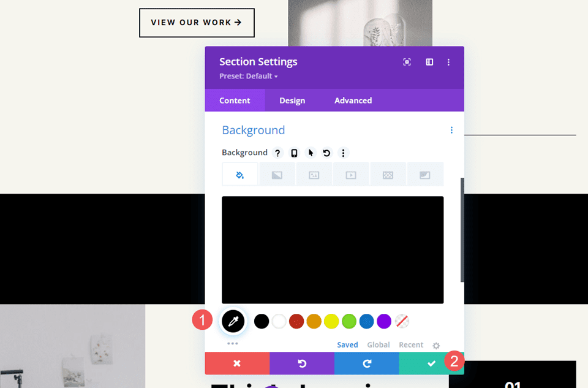This screenshot has height=388, width=588.
Task: Switch to the Design tab
Action: click(x=292, y=100)
